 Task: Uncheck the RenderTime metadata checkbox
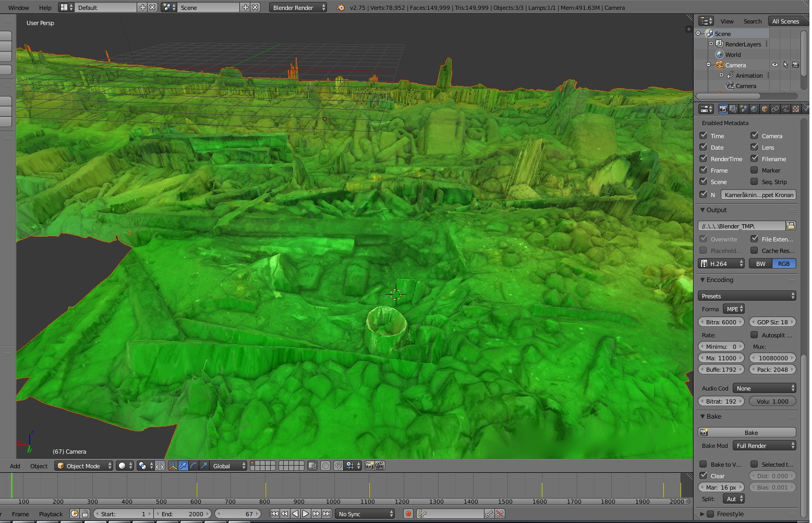pyautogui.click(x=703, y=158)
